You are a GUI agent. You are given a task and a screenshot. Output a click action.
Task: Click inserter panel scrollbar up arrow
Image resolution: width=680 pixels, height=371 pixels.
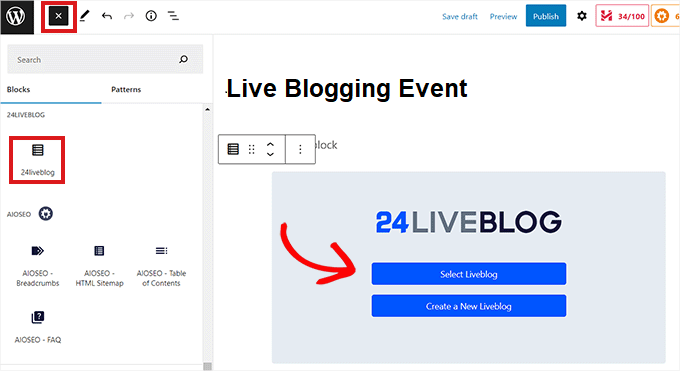tap(207, 109)
